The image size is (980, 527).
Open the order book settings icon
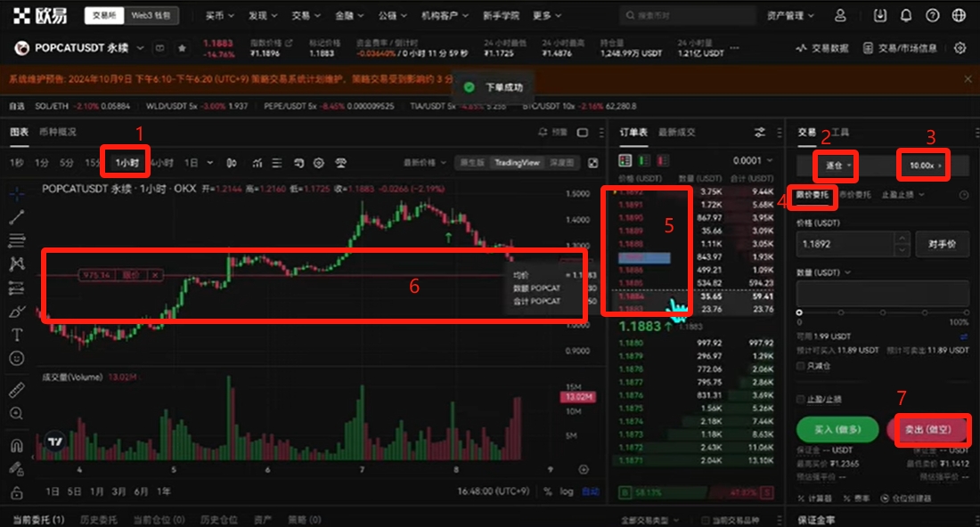[x=760, y=133]
